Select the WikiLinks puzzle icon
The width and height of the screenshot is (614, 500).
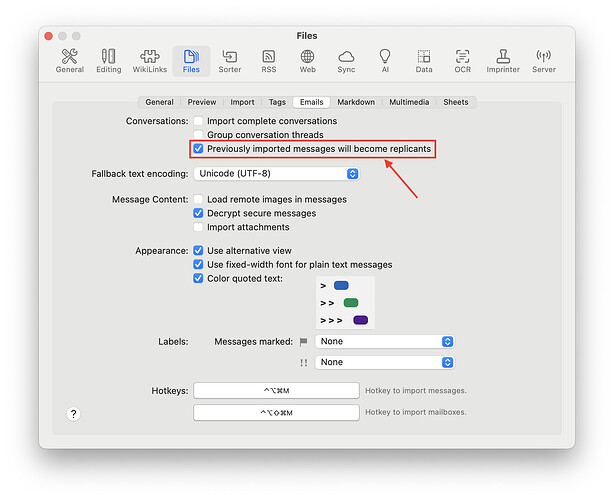click(149, 61)
